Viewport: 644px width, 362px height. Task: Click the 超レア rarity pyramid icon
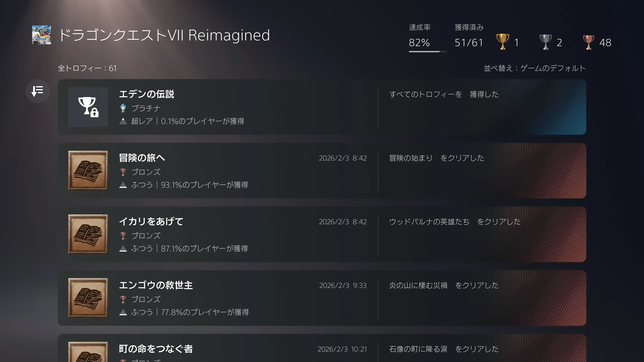tap(123, 121)
